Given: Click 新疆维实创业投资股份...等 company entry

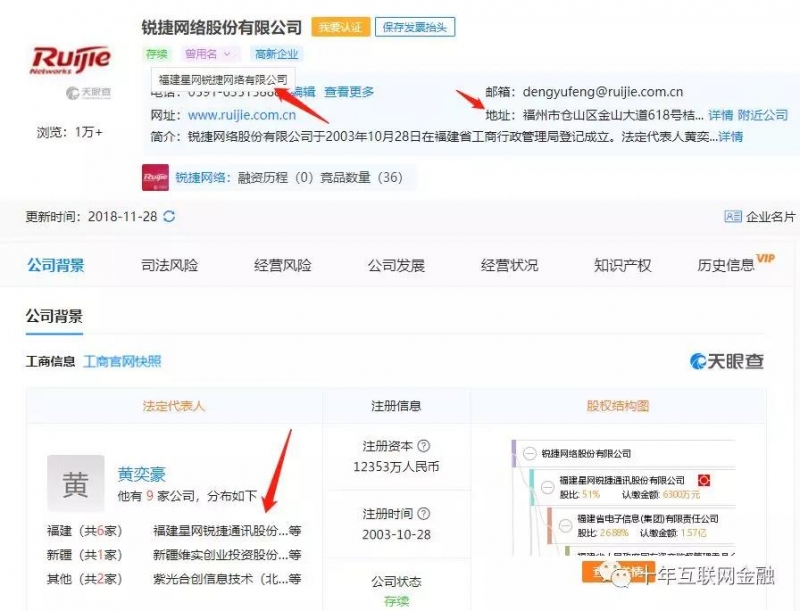Looking at the screenshot, I should click(x=227, y=555).
